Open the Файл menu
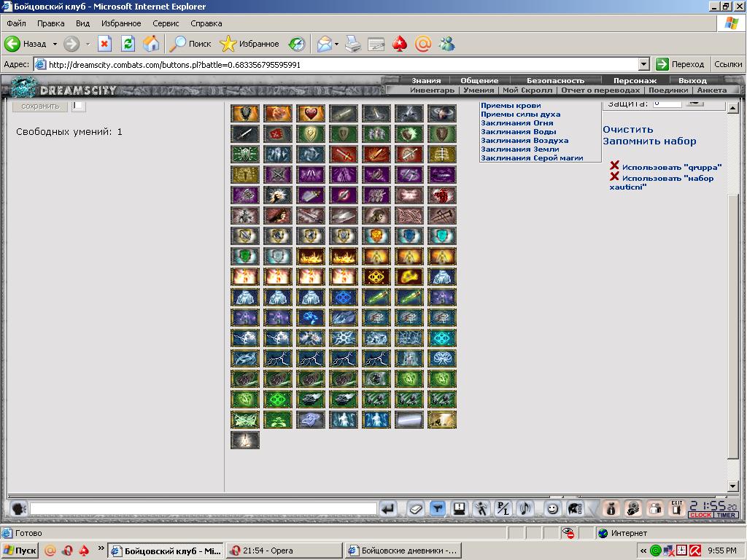 point(16,23)
